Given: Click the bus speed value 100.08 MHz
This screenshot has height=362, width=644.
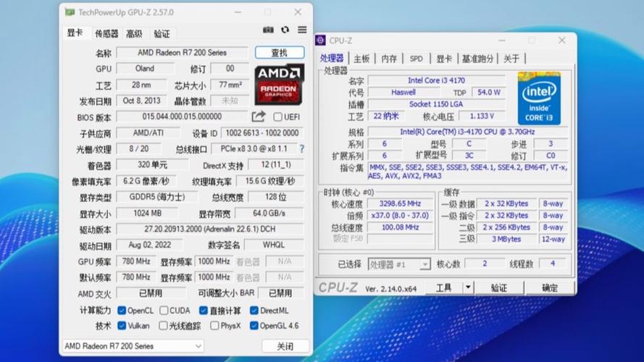Looking at the screenshot, I should tap(400, 227).
